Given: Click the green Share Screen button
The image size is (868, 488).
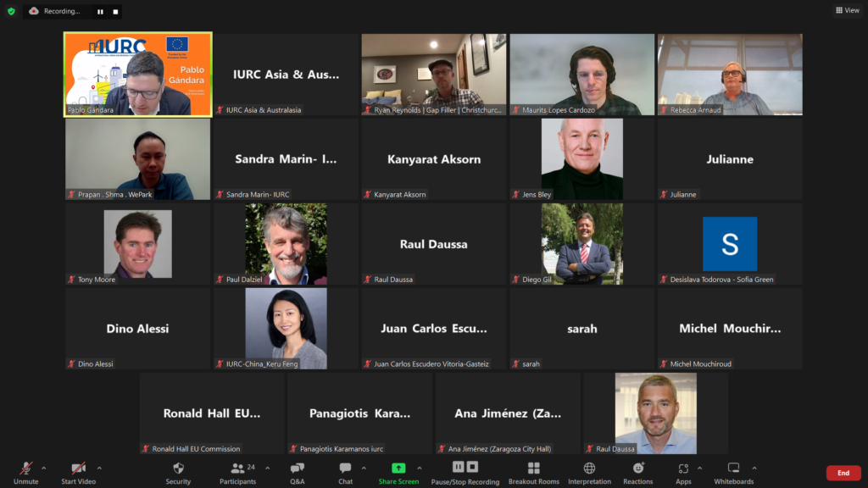Looking at the screenshot, I should 398,472.
